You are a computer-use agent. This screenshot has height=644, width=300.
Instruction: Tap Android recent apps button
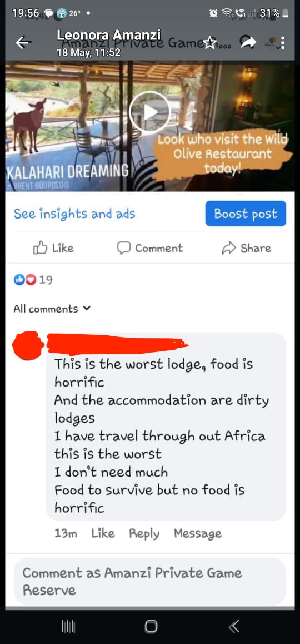68,626
